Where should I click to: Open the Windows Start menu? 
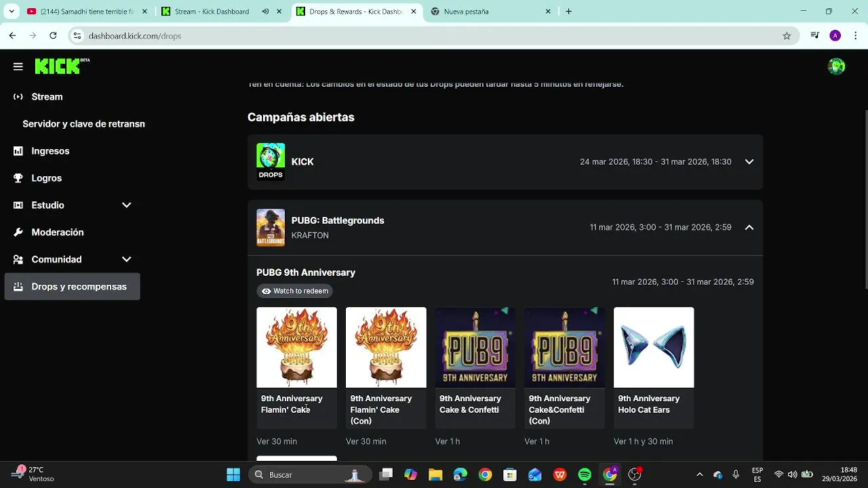(x=233, y=475)
